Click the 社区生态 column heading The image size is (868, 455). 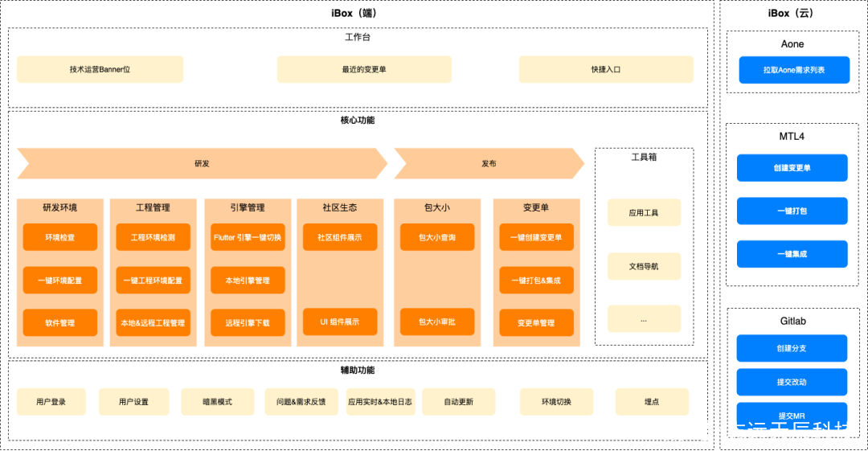340,207
